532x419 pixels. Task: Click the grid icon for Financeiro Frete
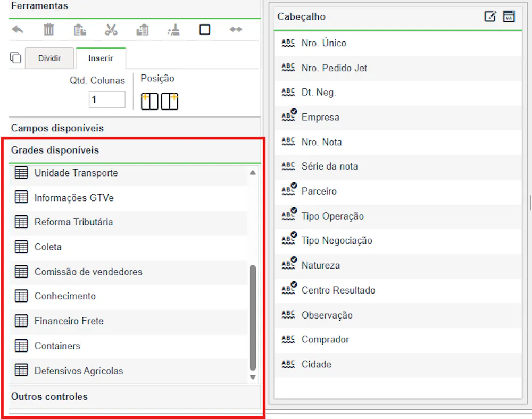21,321
